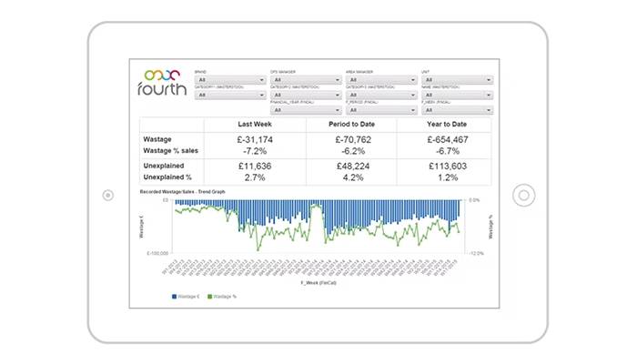The image size is (637, 364).
Task: Expand the Ops Manager dropdown
Action: [x=307, y=80]
